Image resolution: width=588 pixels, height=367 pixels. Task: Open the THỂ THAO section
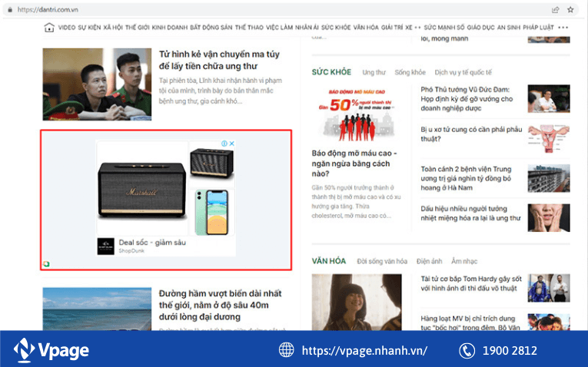tap(249, 28)
